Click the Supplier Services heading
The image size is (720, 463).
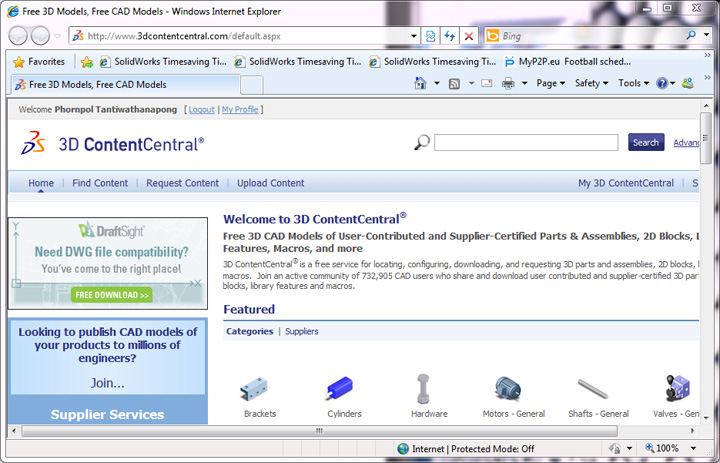click(x=107, y=414)
